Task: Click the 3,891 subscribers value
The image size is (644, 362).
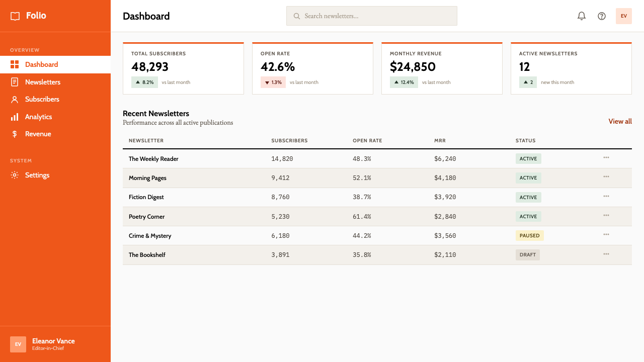Action: pos(280,255)
